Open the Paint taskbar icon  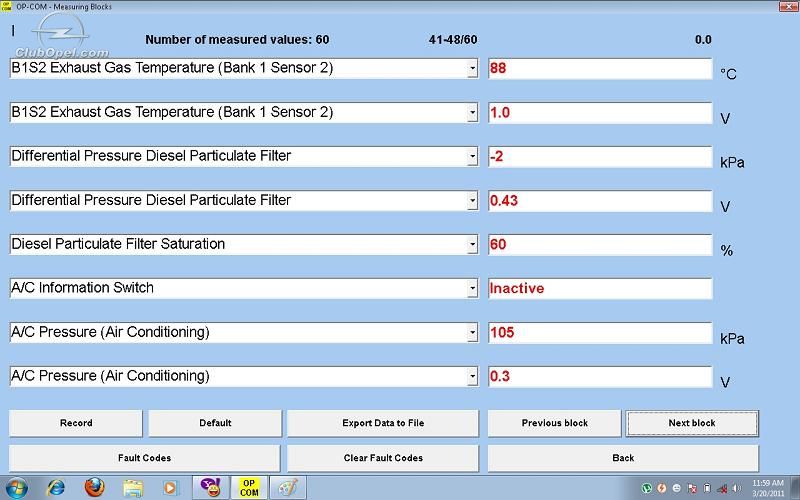pos(287,488)
